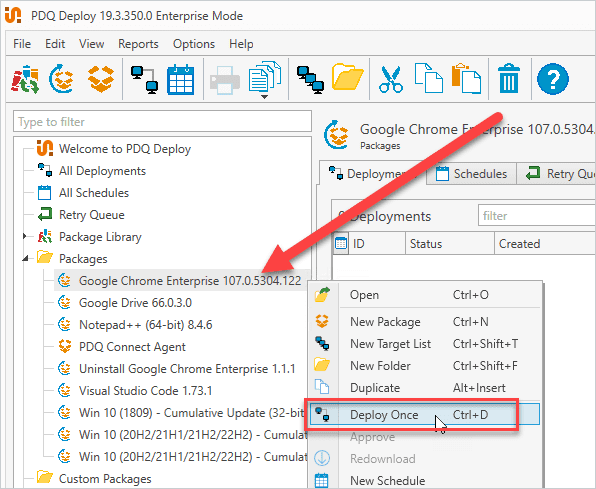Click the Retry Queue green arrow tree icon
The width and height of the screenshot is (596, 489).
pyautogui.click(x=45, y=214)
